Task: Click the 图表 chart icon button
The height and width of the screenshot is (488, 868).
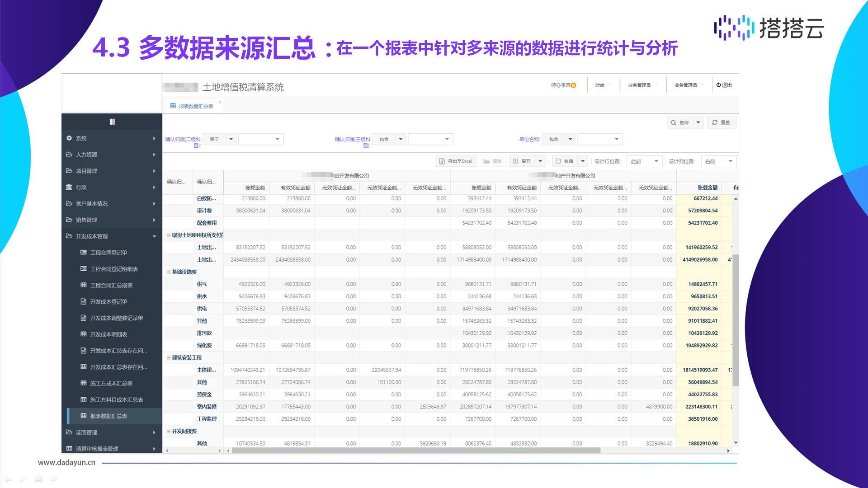Action: click(x=492, y=161)
